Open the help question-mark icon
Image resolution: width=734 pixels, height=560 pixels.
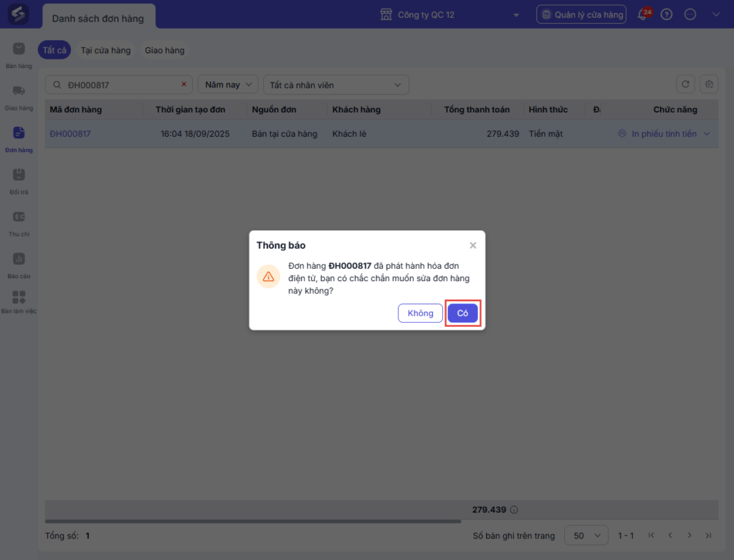click(x=667, y=14)
